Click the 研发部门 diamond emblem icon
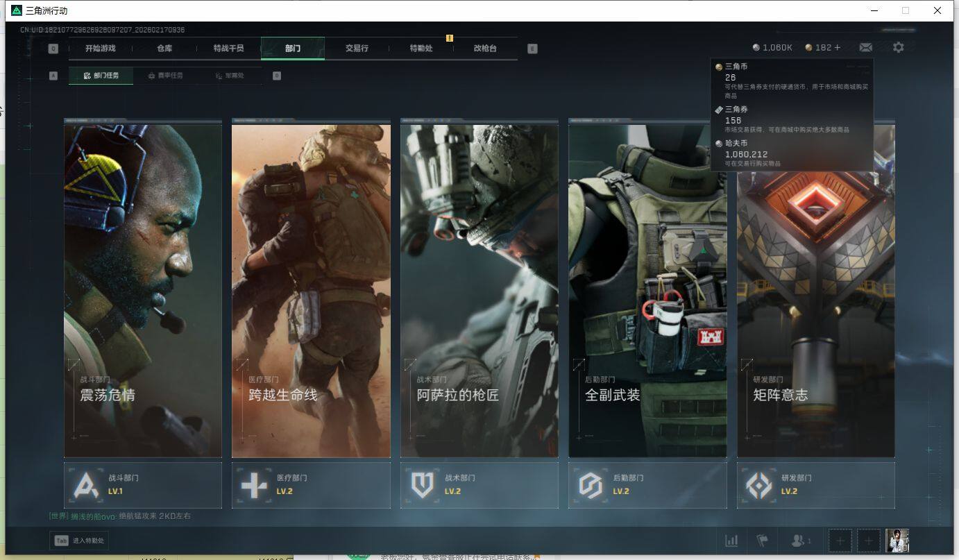 coord(758,485)
